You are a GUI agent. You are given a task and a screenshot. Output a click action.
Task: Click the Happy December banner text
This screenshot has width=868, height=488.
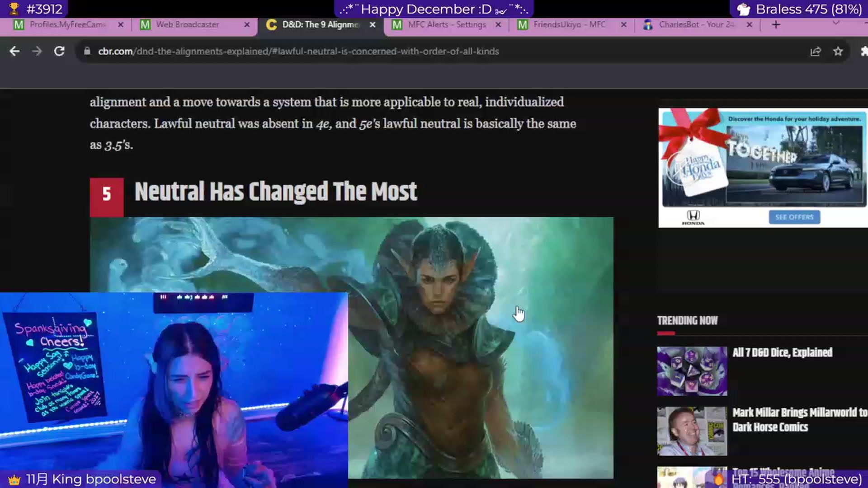(x=434, y=9)
